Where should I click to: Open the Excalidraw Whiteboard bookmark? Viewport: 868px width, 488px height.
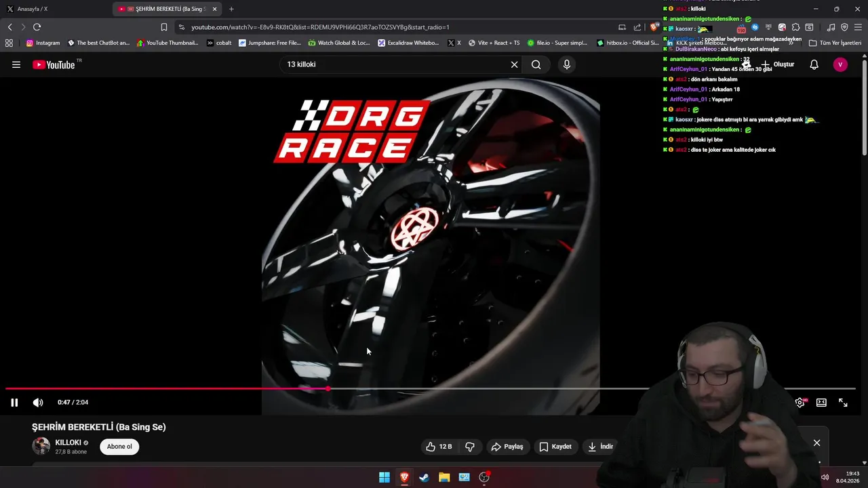(x=409, y=43)
